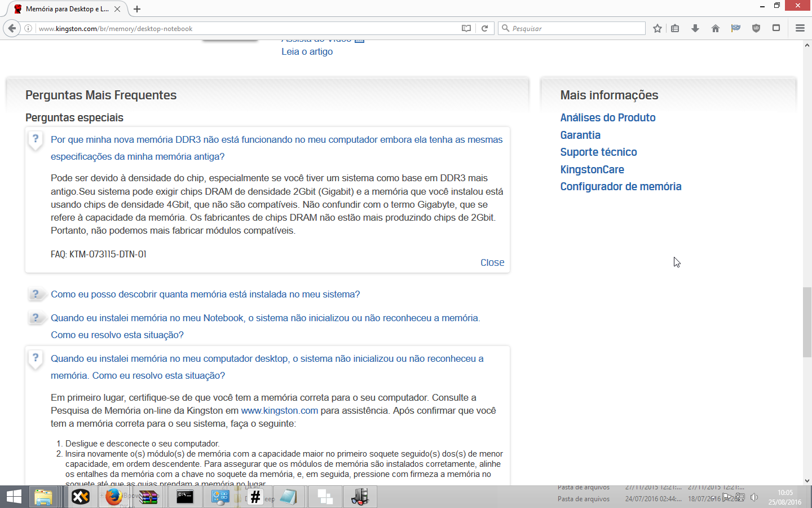Click the Perguntas Mais Frequentes heading
Viewport: 812px width, 508px height.
point(101,95)
